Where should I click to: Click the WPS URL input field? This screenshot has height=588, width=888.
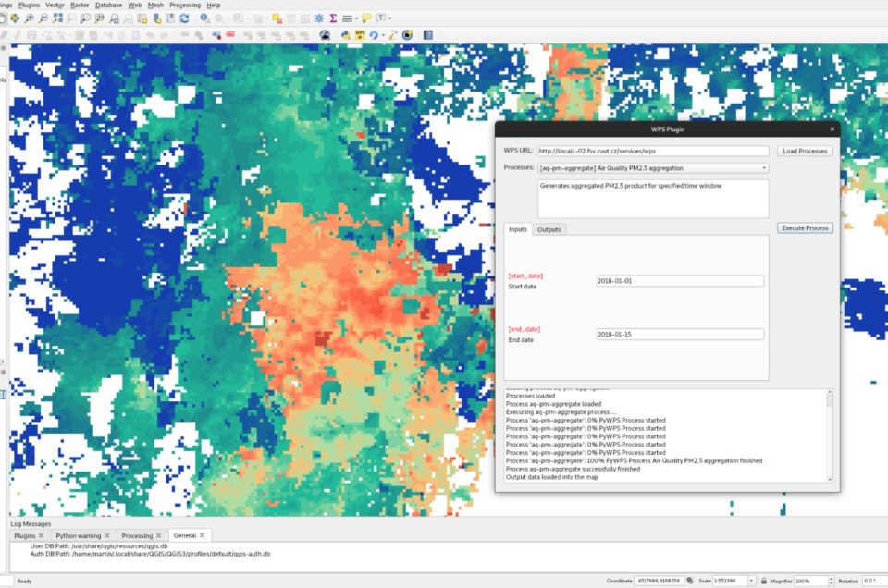653,151
